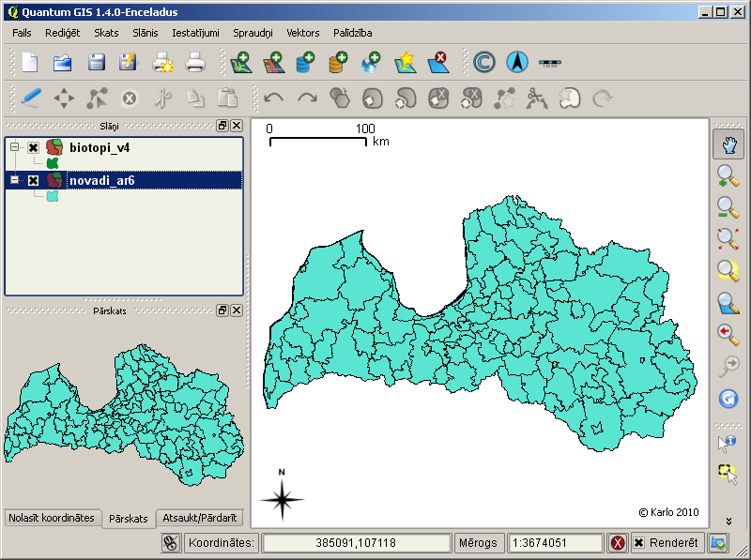Add a PostGIS layer

click(305, 63)
